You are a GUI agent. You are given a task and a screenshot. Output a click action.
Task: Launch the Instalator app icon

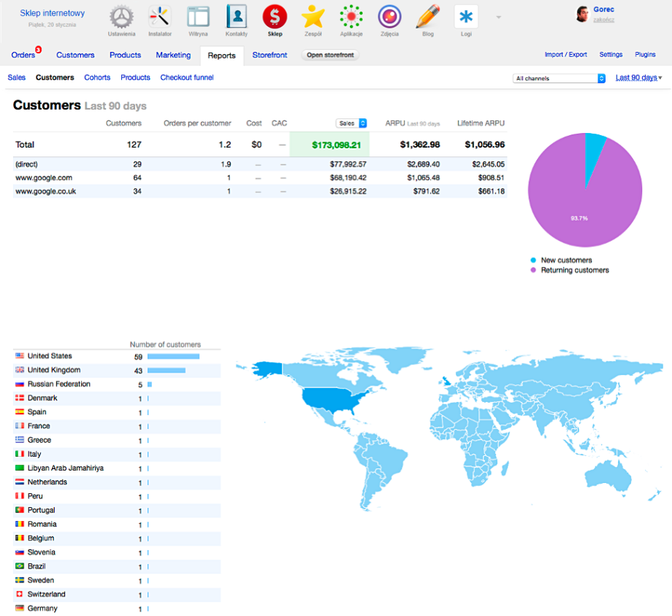[x=160, y=17]
